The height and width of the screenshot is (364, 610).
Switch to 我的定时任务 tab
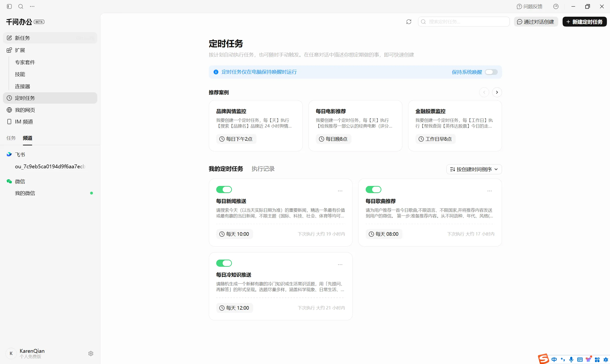click(226, 169)
